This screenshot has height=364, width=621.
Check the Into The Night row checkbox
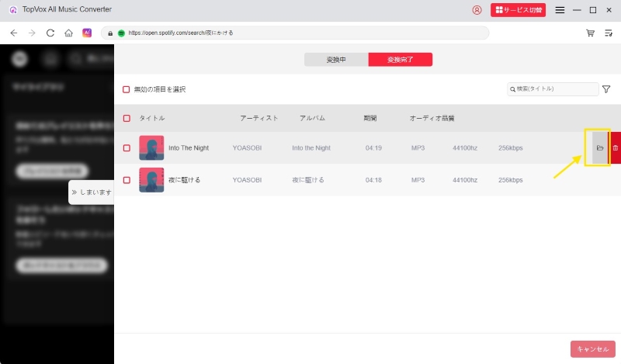pos(127,147)
